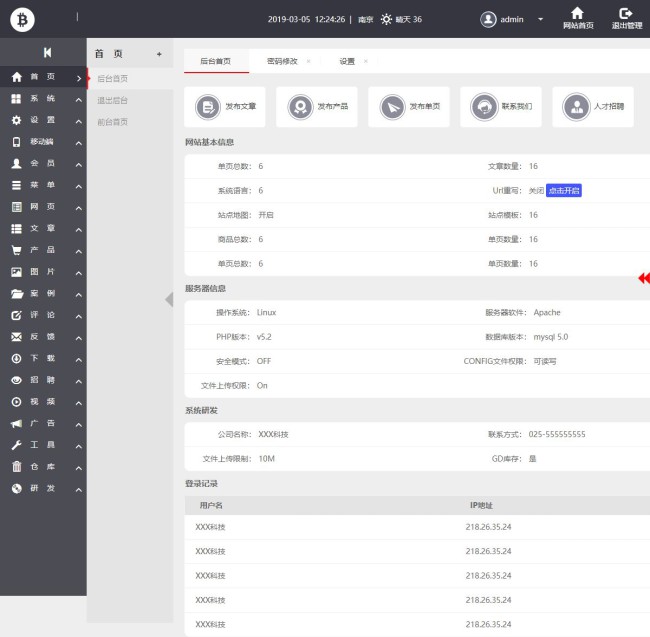650x637 pixels.
Task: Click the 视频 play icon in sidebar
Action: 16,402
